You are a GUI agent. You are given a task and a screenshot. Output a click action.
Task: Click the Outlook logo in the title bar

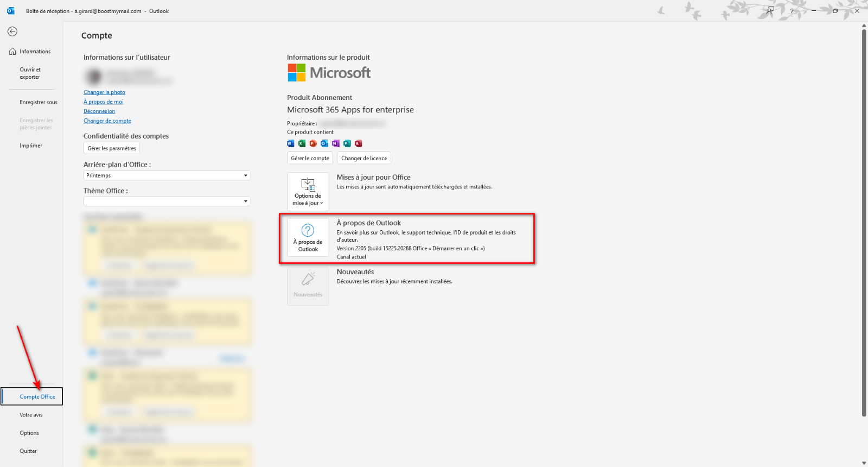point(11,11)
